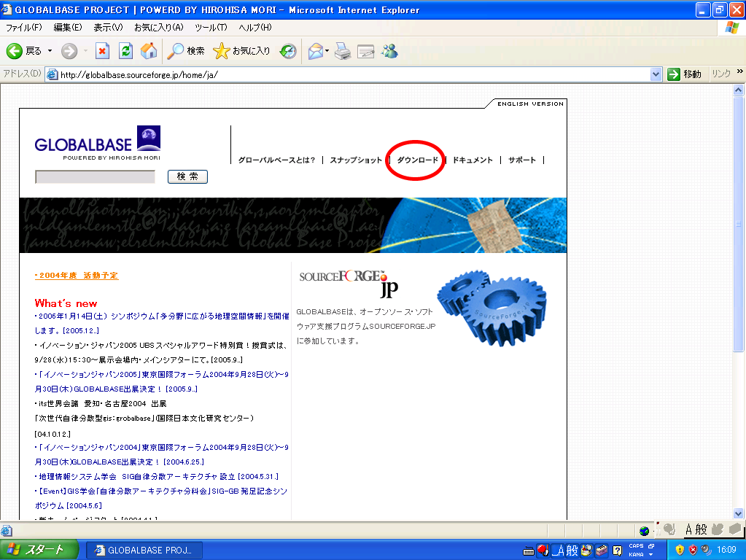Click the SourceForge.jp logo
Screen dimensions: 746x560
click(x=349, y=284)
